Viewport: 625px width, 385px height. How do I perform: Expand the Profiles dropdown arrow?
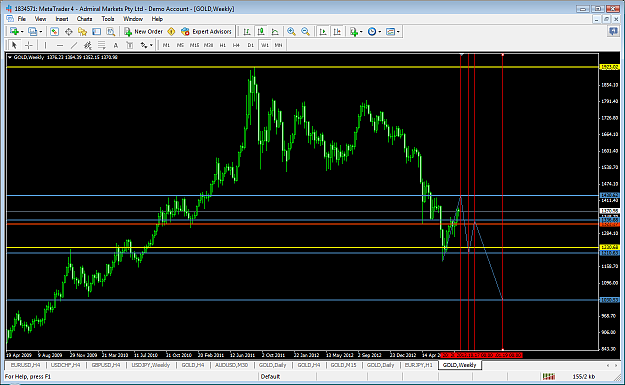coord(40,31)
